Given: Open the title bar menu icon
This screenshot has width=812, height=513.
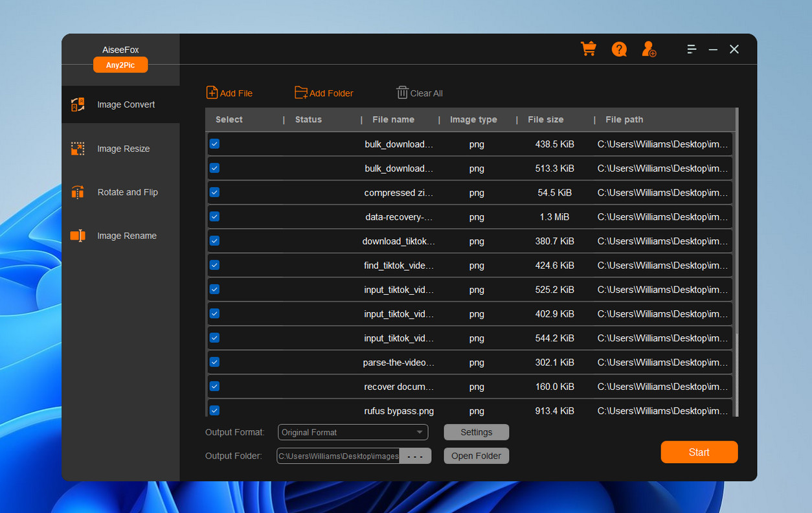Looking at the screenshot, I should point(692,49).
